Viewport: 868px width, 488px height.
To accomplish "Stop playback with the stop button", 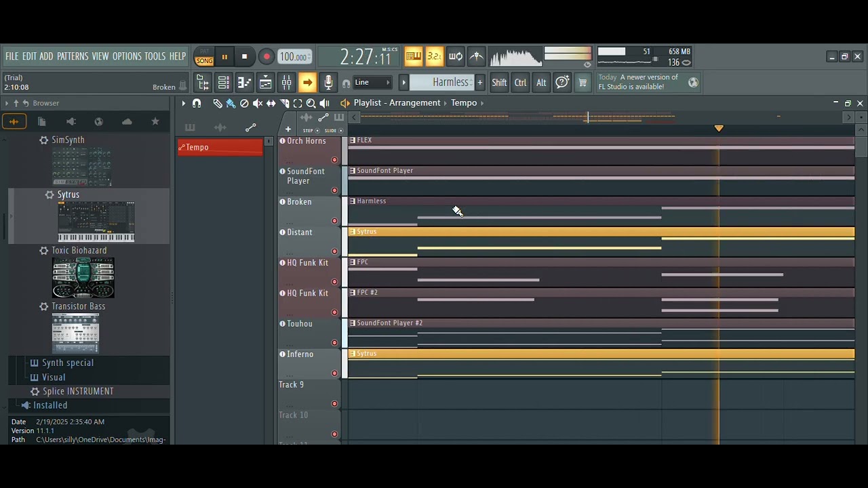I will (x=245, y=57).
